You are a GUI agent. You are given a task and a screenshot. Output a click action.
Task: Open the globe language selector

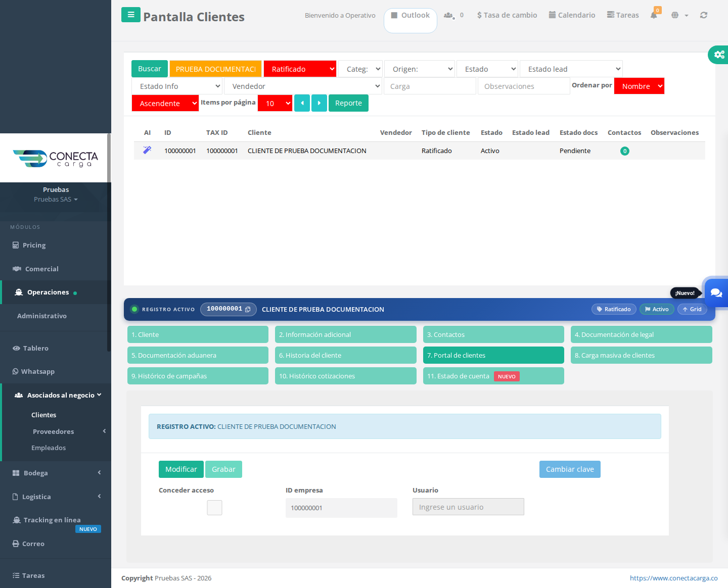(679, 15)
